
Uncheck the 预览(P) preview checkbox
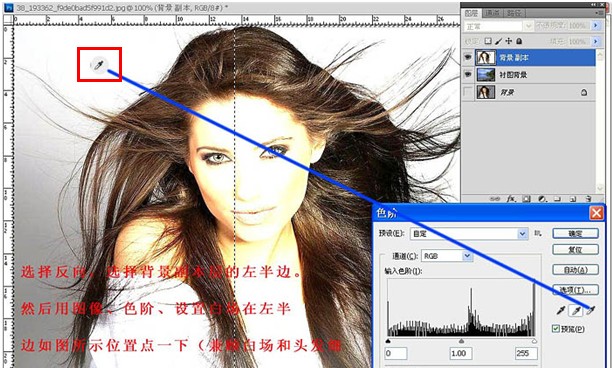(x=556, y=329)
